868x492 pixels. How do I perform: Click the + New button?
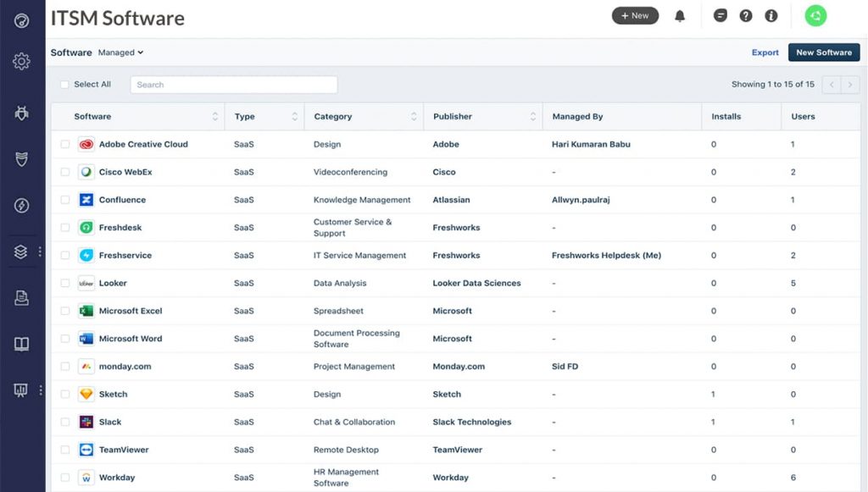635,16
